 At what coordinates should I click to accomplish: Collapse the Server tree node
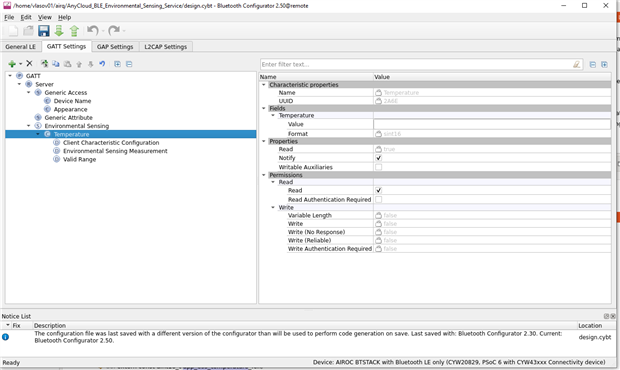tap(19, 84)
